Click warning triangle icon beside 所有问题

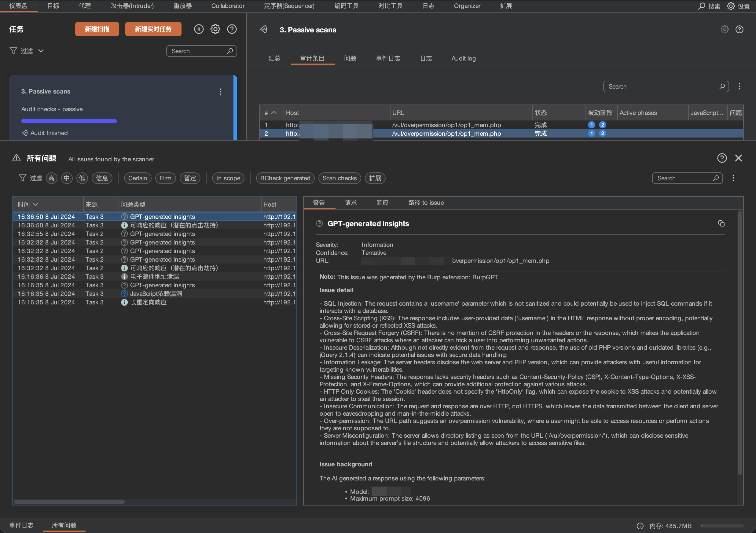coord(17,158)
